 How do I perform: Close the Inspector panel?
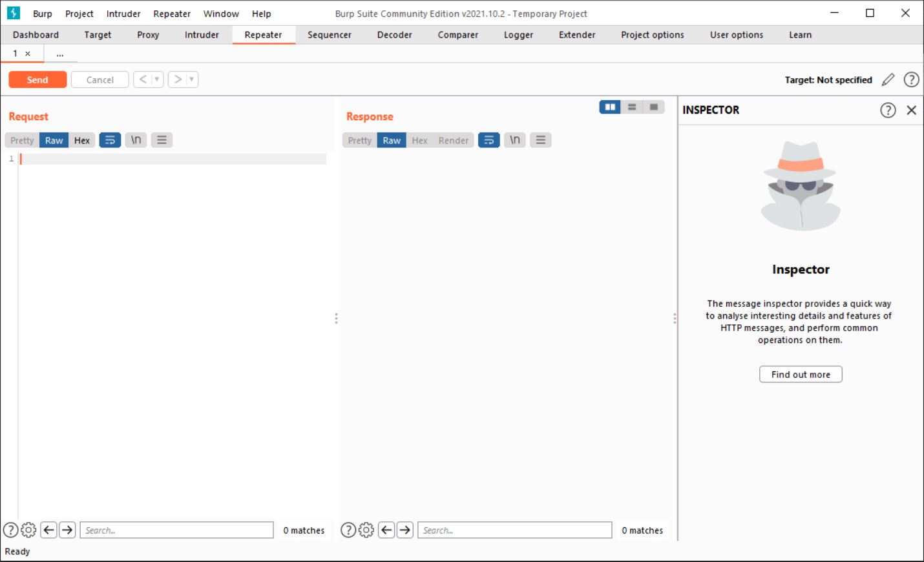coord(912,110)
